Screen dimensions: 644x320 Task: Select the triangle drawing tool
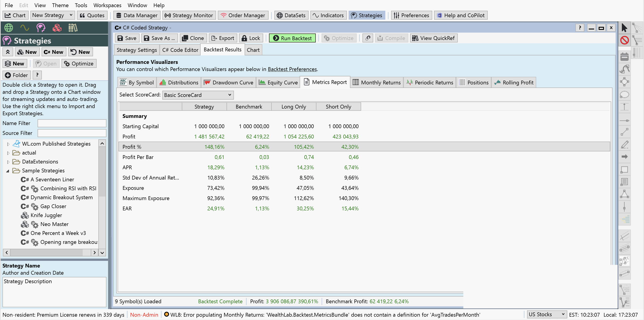point(624,194)
